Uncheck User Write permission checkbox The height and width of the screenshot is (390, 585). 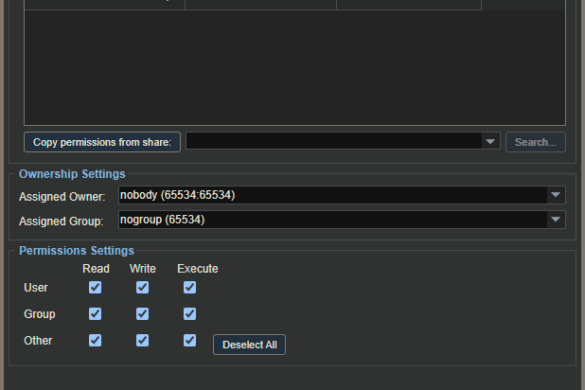point(143,287)
